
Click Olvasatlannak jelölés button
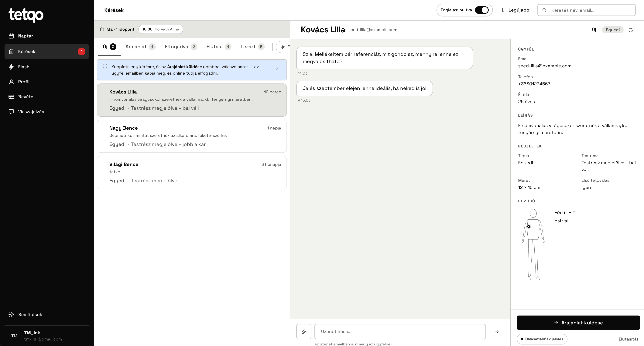tap(542, 339)
